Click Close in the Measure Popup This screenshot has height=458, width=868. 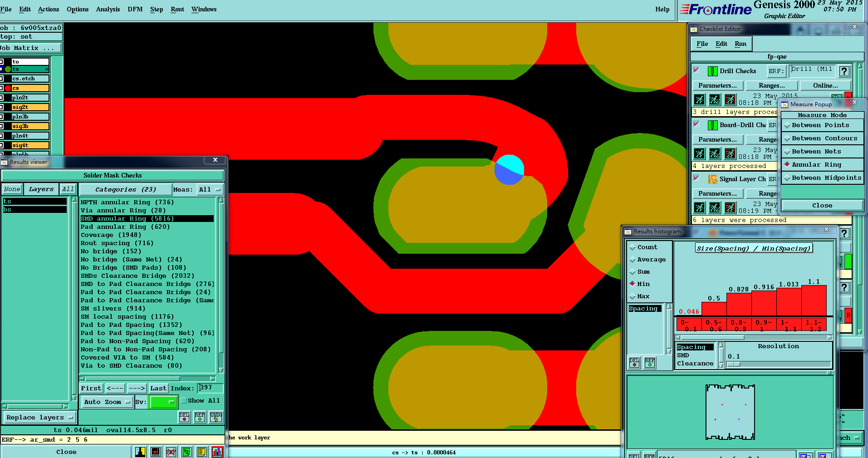pyautogui.click(x=822, y=206)
